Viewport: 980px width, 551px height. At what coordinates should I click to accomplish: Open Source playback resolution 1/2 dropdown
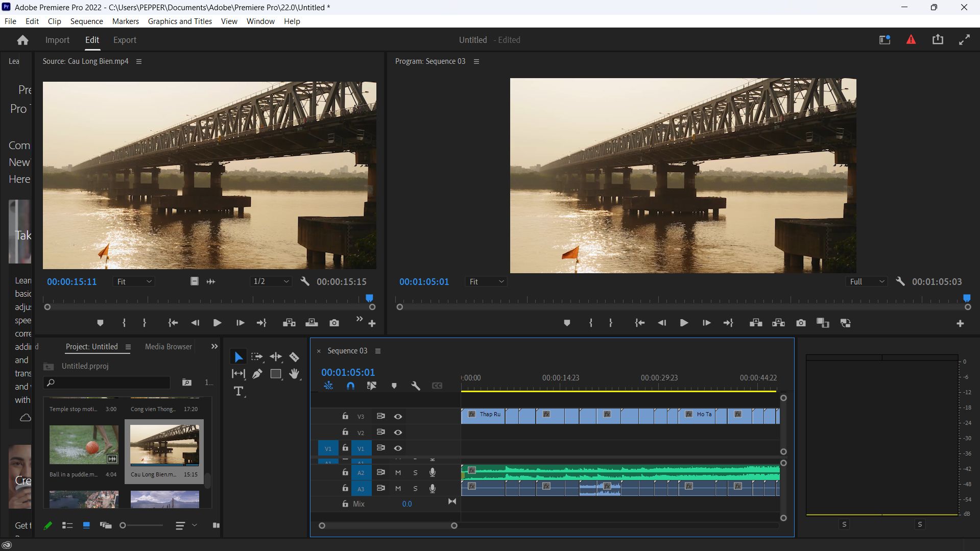coord(271,281)
